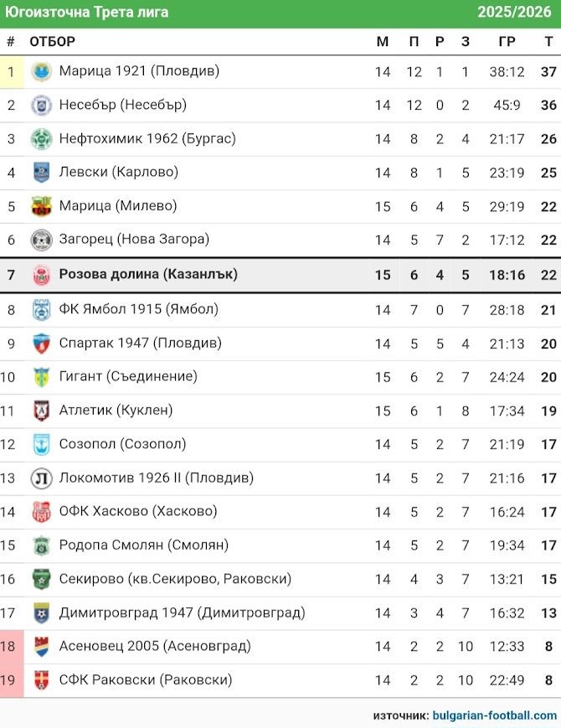Open the Спартак 1947 (Пловдив) team link
Screen dimensions: 561x728
tap(140, 343)
